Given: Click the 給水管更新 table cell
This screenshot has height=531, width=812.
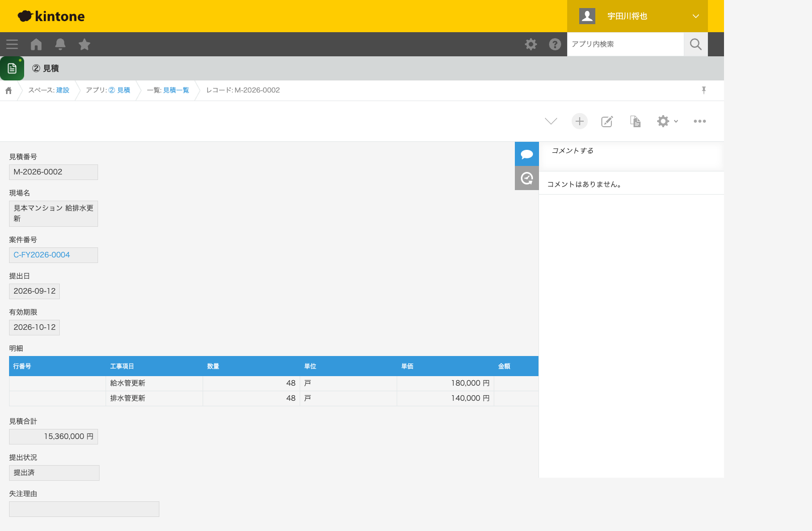Looking at the screenshot, I should (x=154, y=383).
